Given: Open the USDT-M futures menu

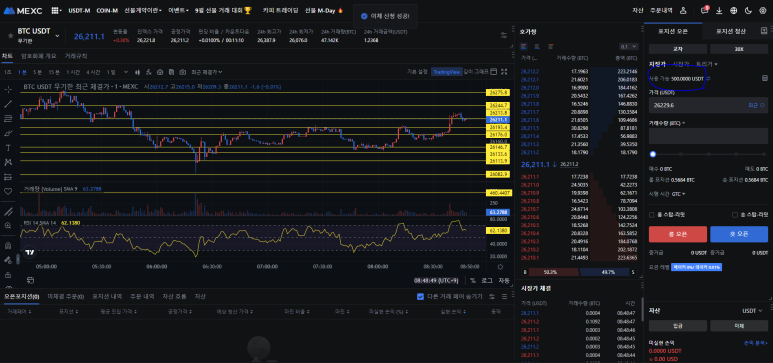Looking at the screenshot, I should 79,10.
